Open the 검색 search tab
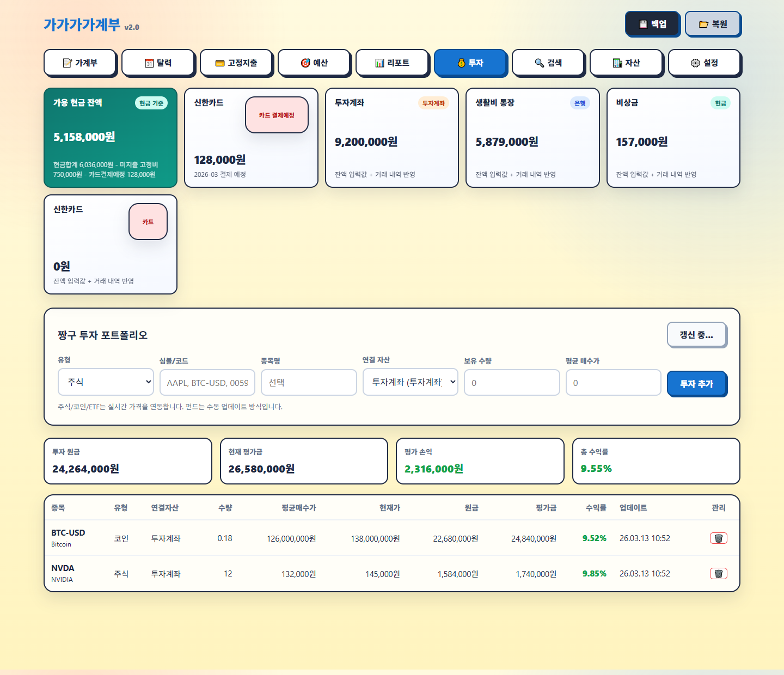This screenshot has width=784, height=675. point(548,63)
